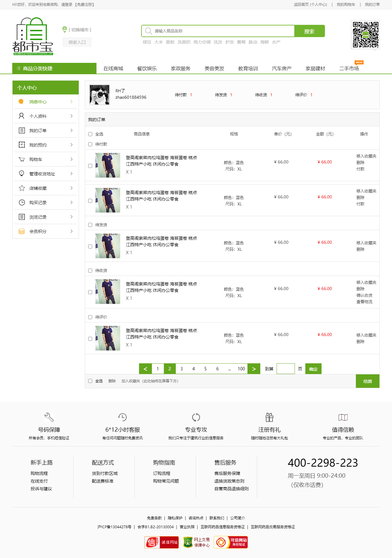
Task: Click the orange 消息中心 chat bubble icon
Action: click(x=21, y=101)
